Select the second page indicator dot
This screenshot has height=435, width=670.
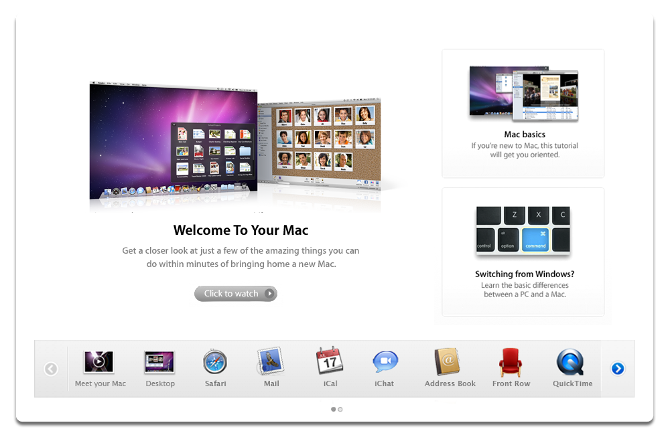[x=340, y=409]
